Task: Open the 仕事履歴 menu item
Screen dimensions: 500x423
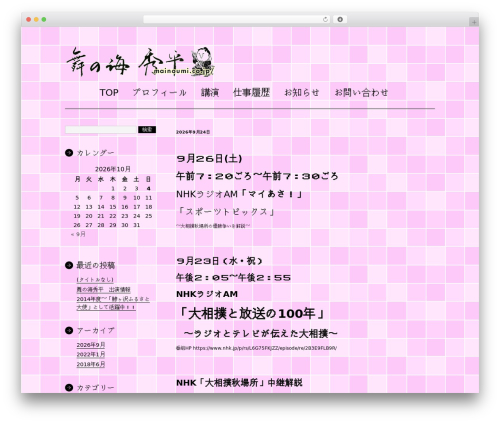Action: click(251, 93)
